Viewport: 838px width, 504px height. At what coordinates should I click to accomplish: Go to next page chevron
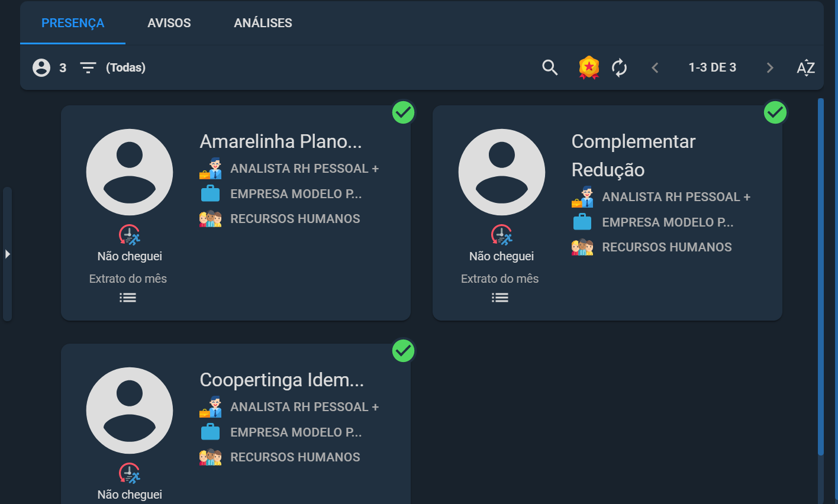[770, 67]
